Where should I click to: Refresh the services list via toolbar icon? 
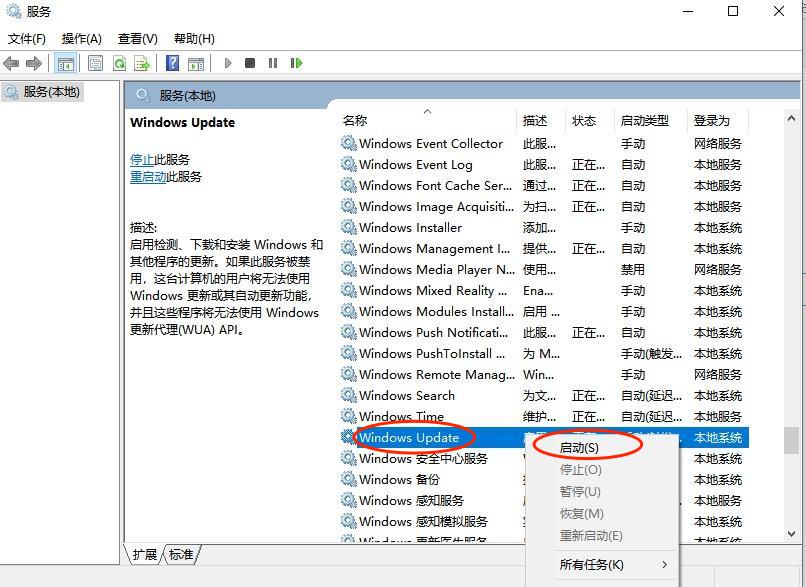click(118, 63)
